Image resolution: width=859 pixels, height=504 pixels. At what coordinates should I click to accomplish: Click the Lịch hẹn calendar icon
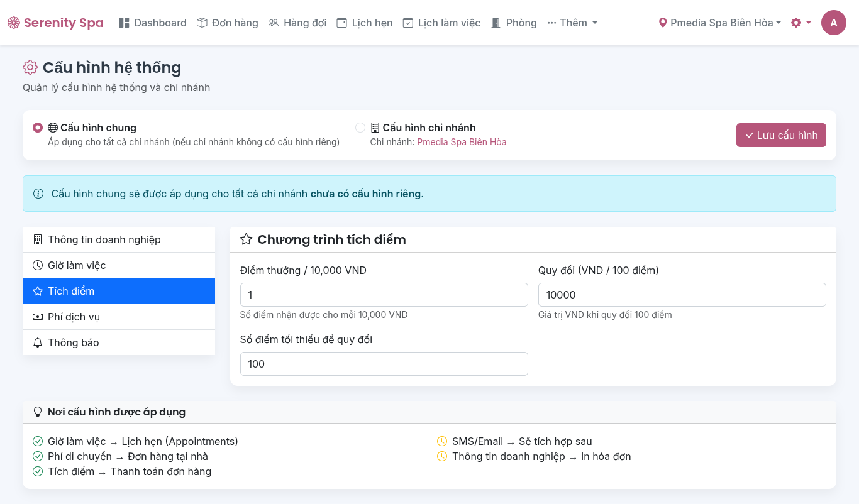coord(341,23)
